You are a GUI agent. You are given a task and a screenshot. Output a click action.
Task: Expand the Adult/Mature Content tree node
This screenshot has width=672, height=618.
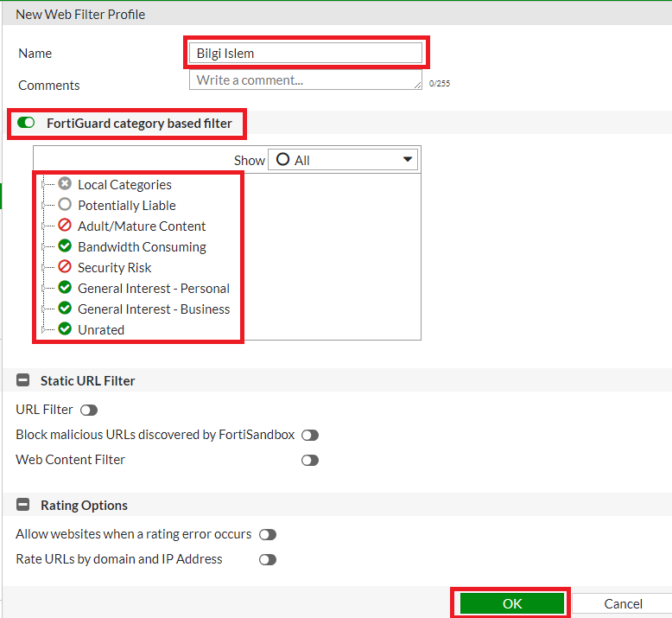(x=43, y=226)
